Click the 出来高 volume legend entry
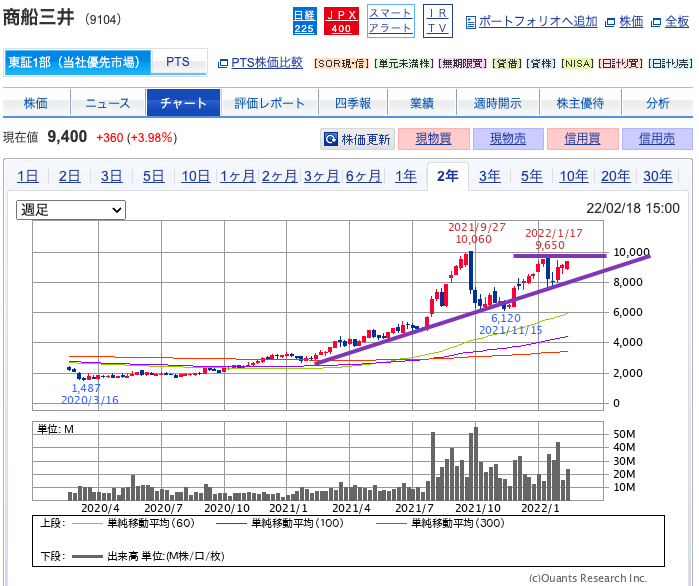This screenshot has width=699, height=586. [148, 556]
